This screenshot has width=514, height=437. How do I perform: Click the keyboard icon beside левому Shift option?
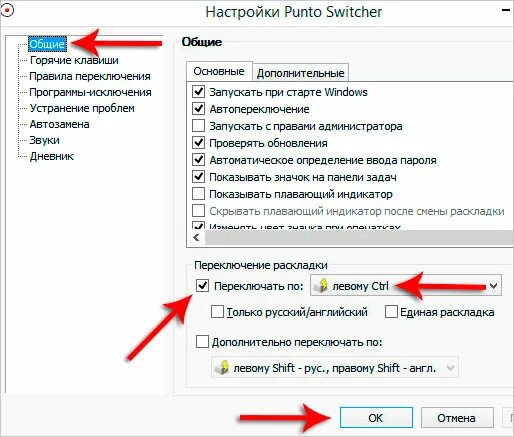[222, 367]
